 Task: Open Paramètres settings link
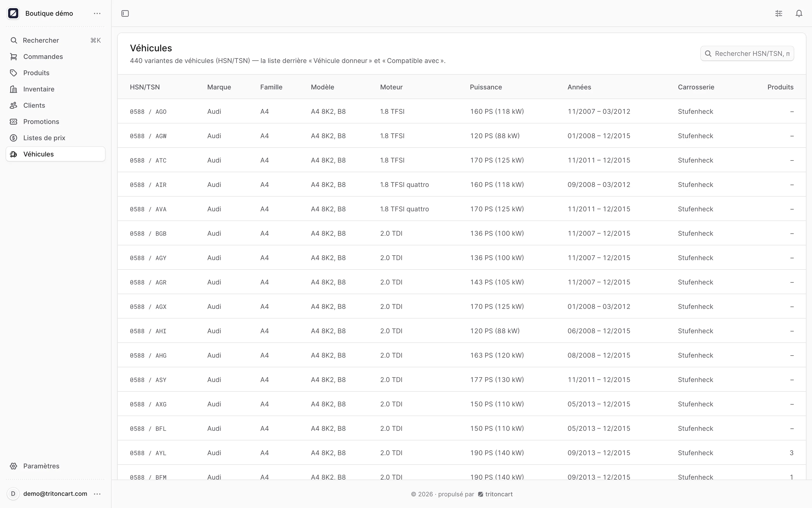point(55,466)
